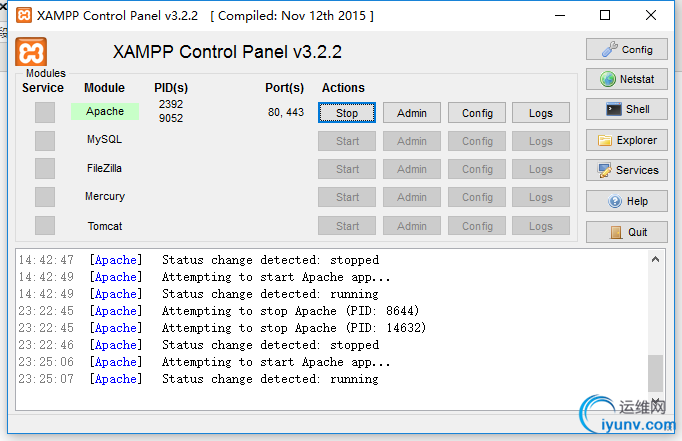Toggle the Tomcat service checkbox

(45, 226)
